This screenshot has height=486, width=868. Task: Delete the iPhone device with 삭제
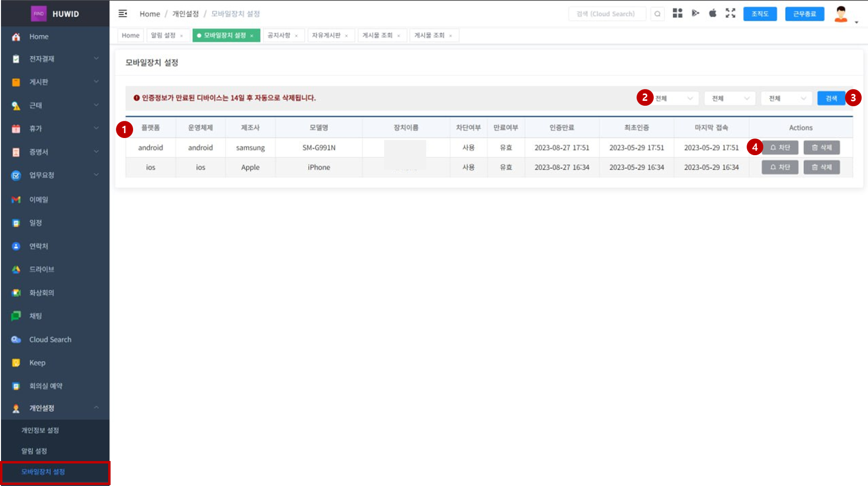(822, 167)
